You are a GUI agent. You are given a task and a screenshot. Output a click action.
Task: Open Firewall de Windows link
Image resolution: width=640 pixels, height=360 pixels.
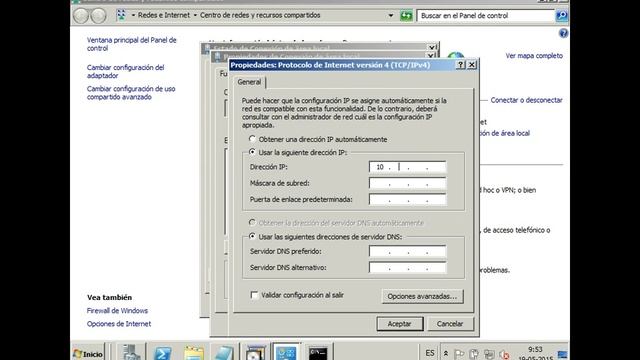tap(117, 311)
